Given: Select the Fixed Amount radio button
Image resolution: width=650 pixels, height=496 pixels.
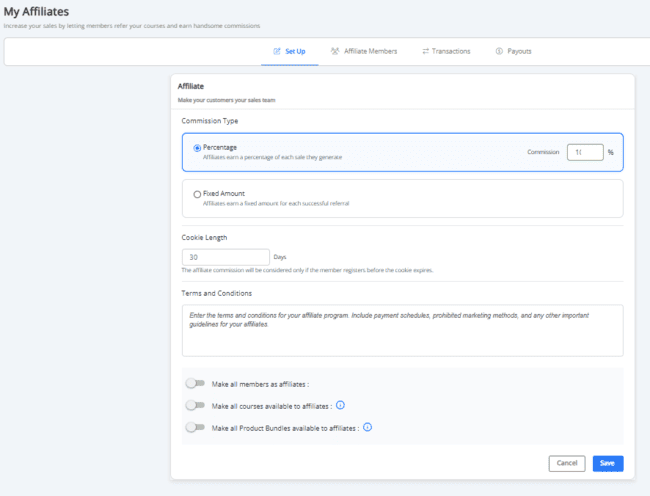Looking at the screenshot, I should [197, 194].
